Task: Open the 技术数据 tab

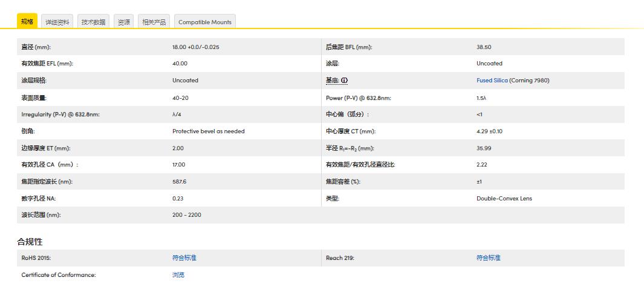Action: (x=94, y=22)
